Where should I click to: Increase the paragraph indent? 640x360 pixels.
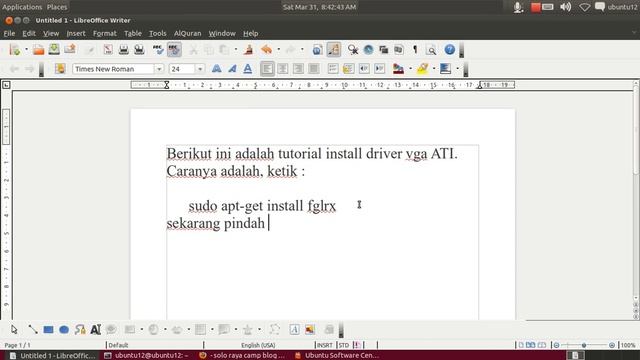point(380,69)
